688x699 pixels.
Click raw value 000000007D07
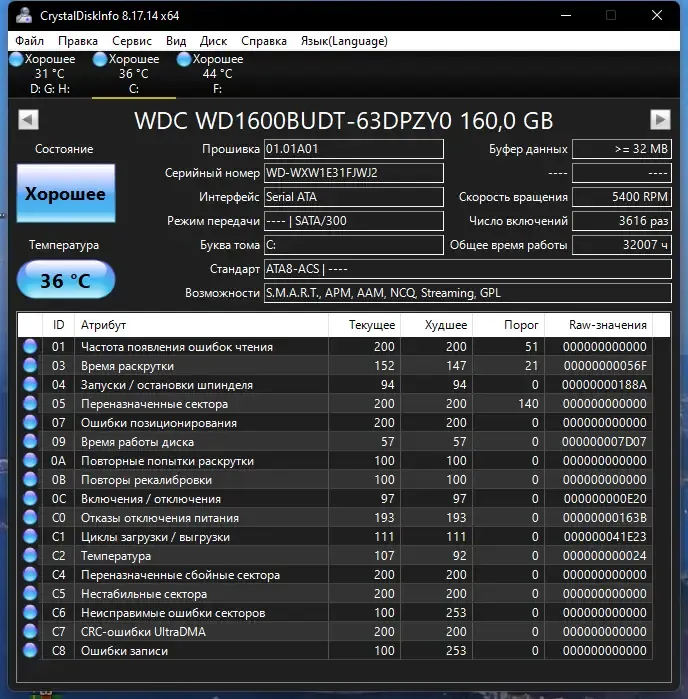[604, 442]
